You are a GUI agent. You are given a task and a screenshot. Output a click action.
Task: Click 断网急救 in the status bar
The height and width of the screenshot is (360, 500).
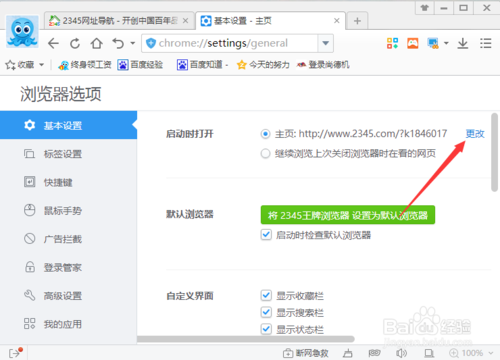pyautogui.click(x=306, y=353)
